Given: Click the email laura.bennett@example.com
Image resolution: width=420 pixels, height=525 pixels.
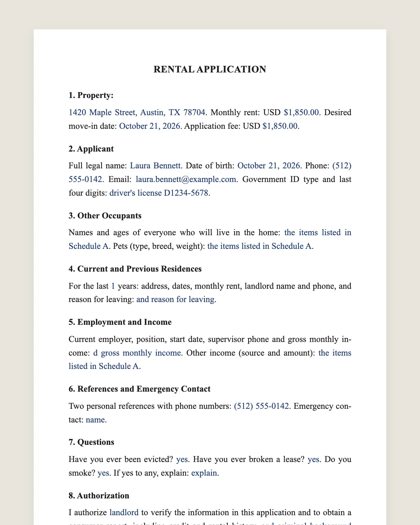Looking at the screenshot, I should (x=186, y=179).
